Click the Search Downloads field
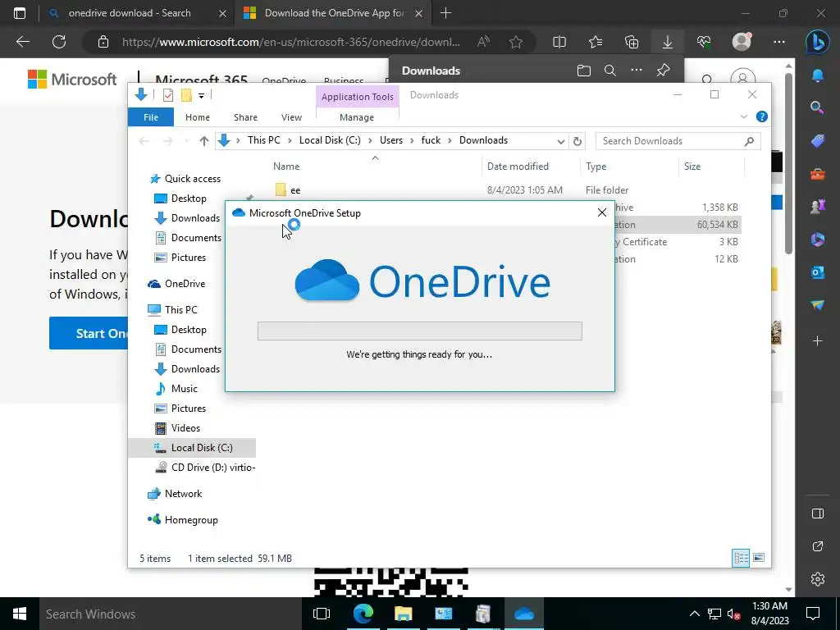The width and height of the screenshot is (840, 630). coord(678,141)
